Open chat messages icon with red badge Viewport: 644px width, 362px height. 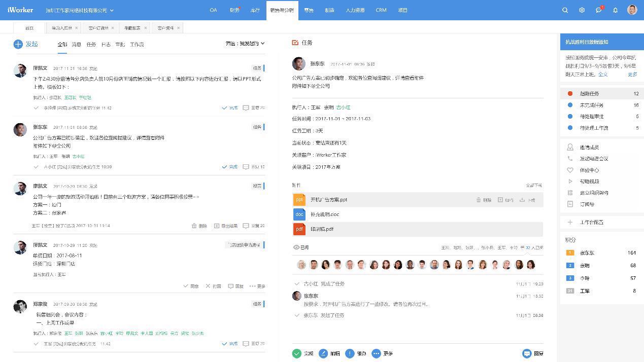click(x=599, y=10)
